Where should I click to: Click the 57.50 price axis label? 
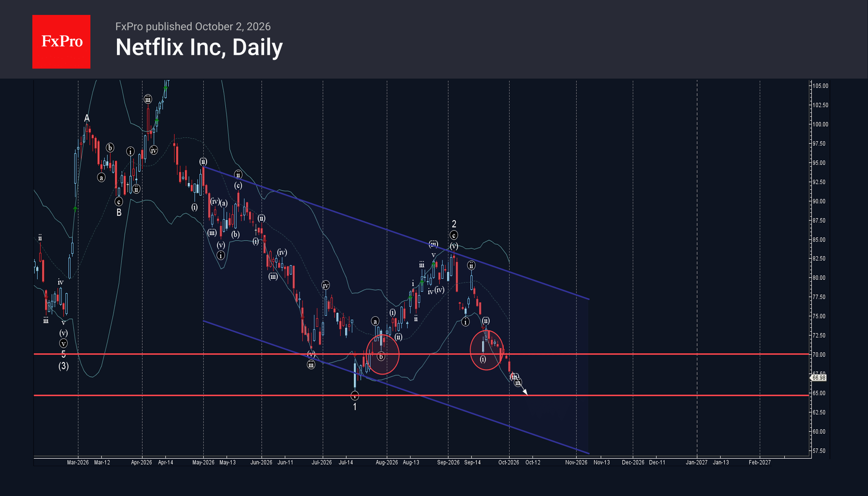pyautogui.click(x=819, y=451)
